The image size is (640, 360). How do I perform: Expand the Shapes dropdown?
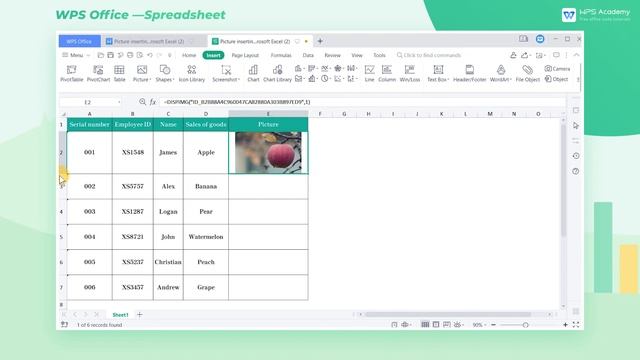click(165, 80)
